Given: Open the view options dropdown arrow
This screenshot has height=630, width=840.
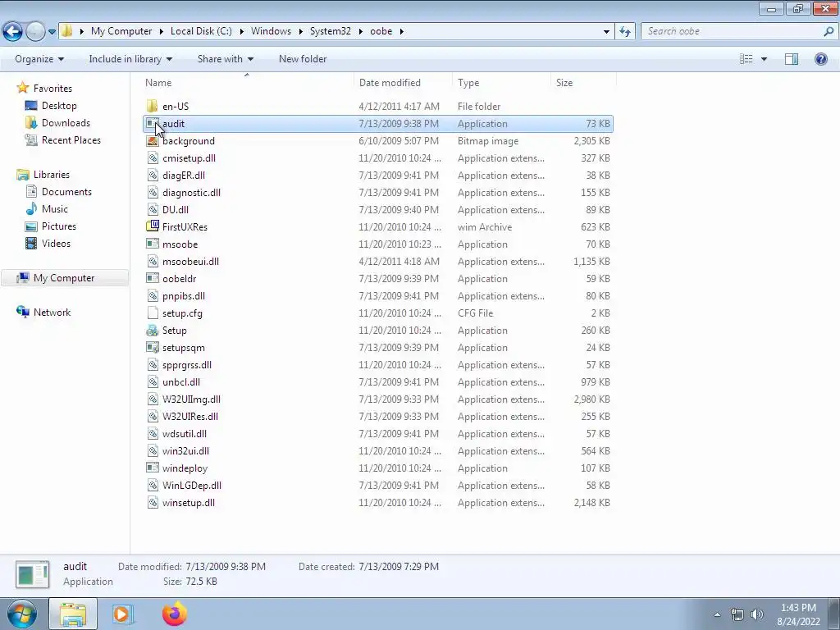Looking at the screenshot, I should pyautogui.click(x=764, y=59).
